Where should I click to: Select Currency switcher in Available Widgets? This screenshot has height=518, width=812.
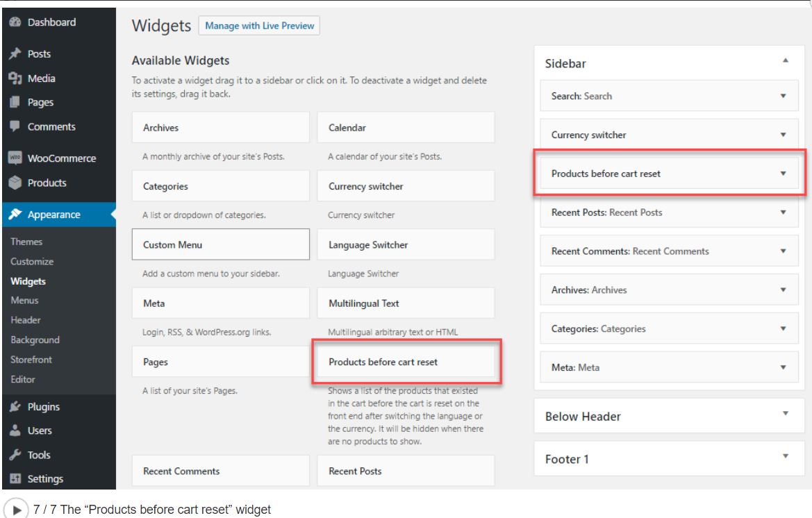(406, 186)
